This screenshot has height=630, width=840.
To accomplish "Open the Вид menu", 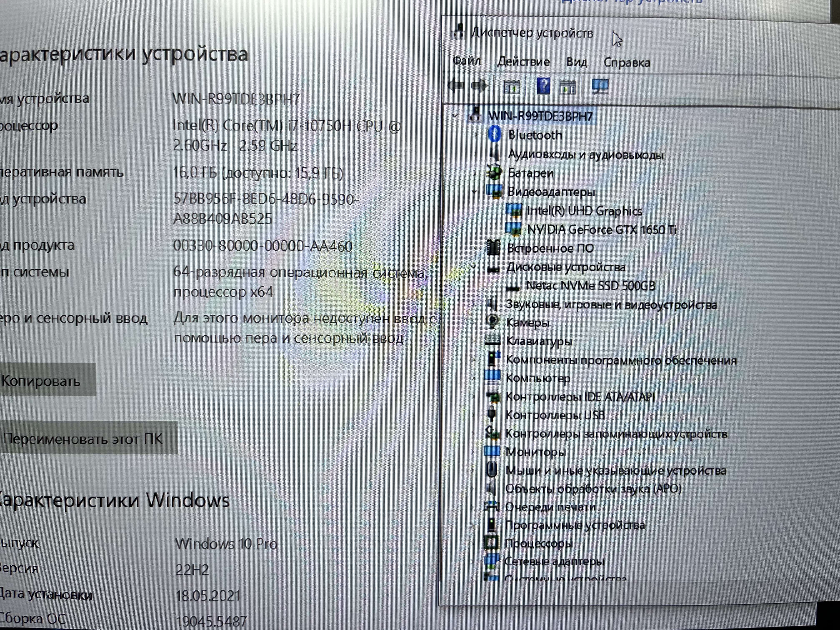I will 576,62.
